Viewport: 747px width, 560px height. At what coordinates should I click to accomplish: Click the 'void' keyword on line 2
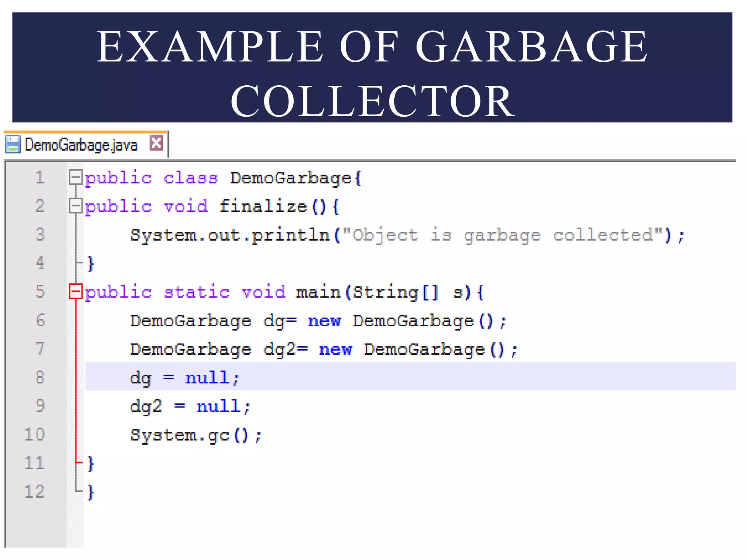(186, 206)
